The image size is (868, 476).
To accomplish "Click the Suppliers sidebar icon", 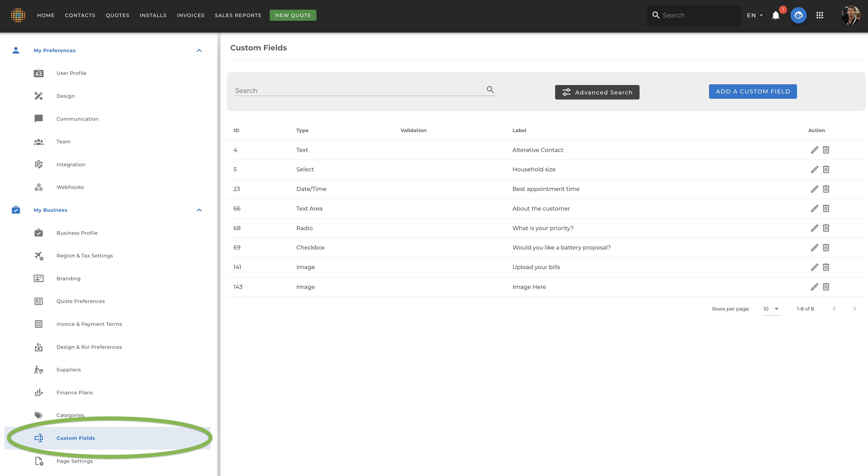I will point(39,370).
